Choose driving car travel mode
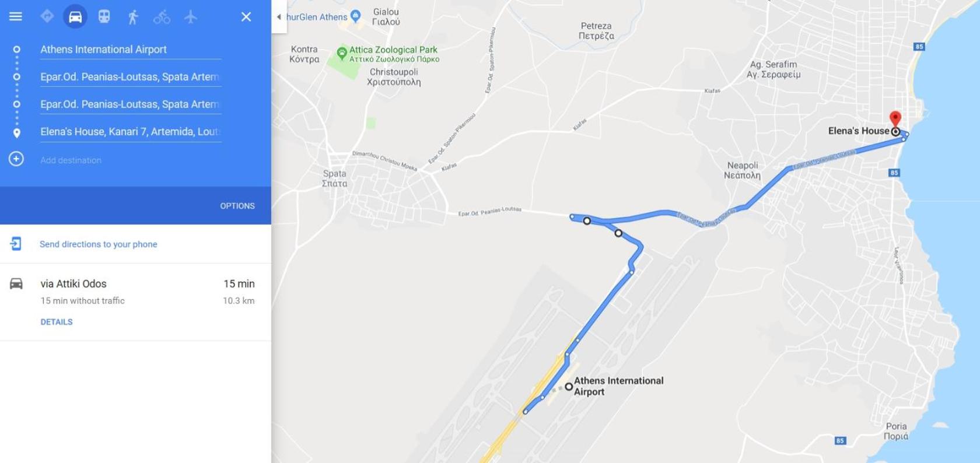 [75, 16]
